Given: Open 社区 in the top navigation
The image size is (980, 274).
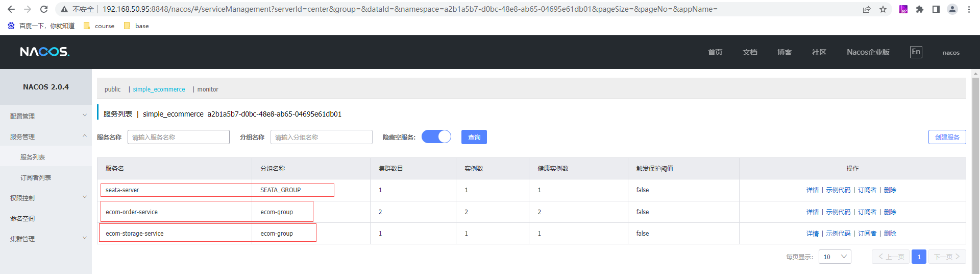Looking at the screenshot, I should (819, 52).
